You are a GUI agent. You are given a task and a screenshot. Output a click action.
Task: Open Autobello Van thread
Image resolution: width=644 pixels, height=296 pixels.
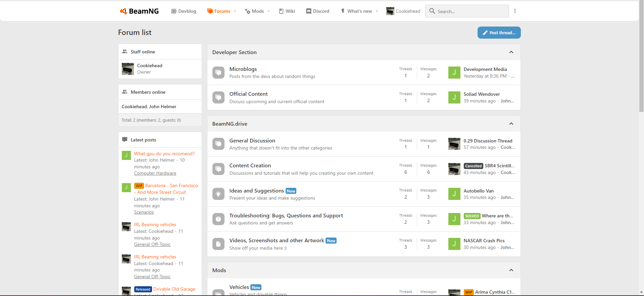[x=479, y=191]
